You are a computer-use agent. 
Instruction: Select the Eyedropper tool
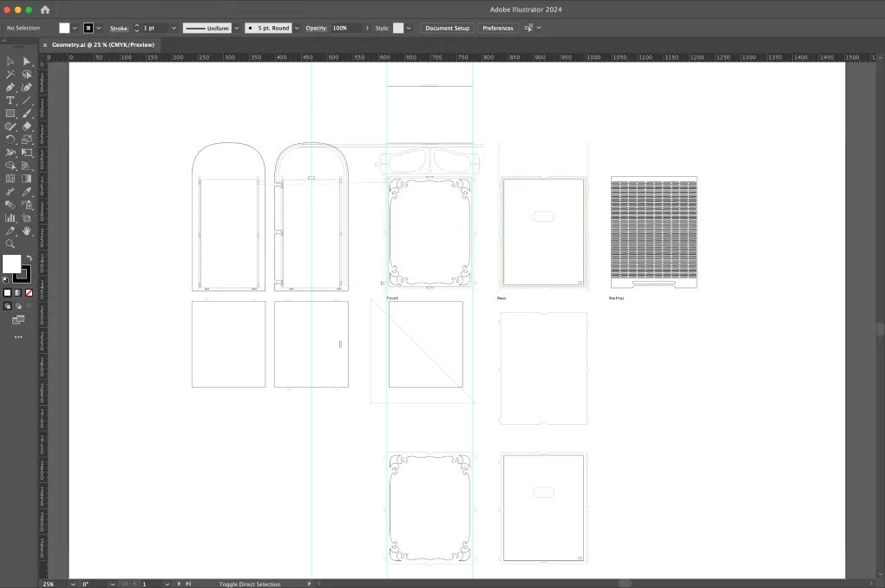tap(27, 192)
